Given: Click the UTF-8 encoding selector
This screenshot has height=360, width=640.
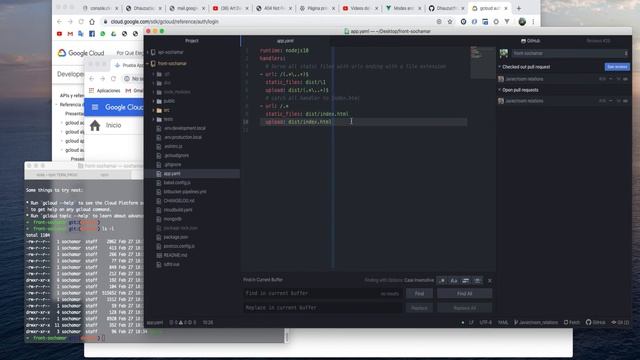Looking at the screenshot, I should 486,322.
